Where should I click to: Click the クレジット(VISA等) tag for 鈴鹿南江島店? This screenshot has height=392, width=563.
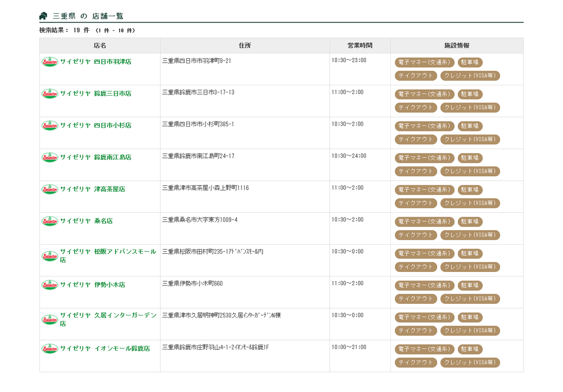tap(470, 171)
